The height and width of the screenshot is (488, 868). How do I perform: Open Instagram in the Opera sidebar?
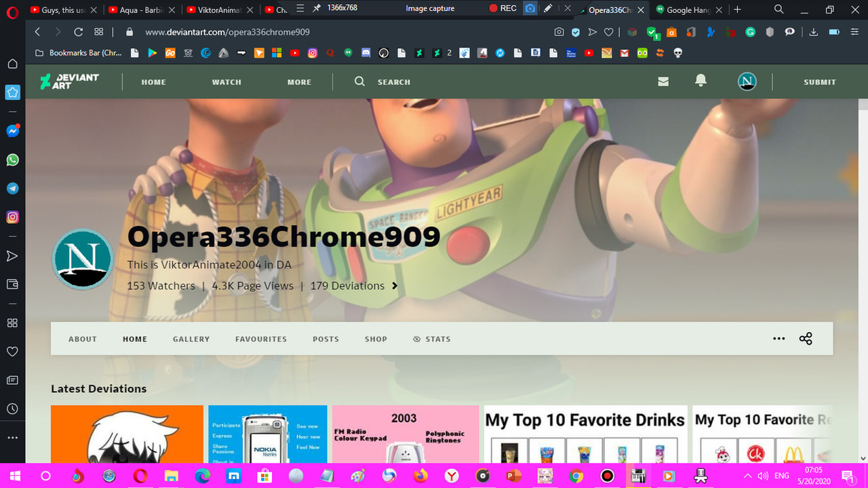[12, 217]
